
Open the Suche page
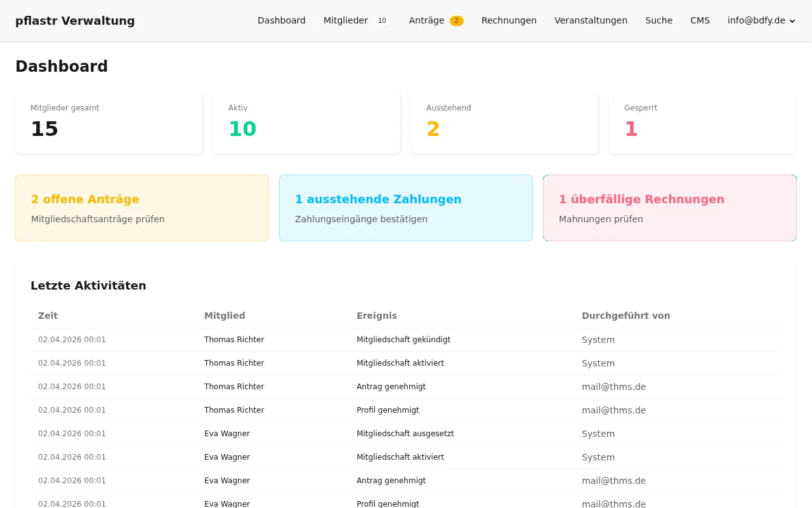(658, 20)
